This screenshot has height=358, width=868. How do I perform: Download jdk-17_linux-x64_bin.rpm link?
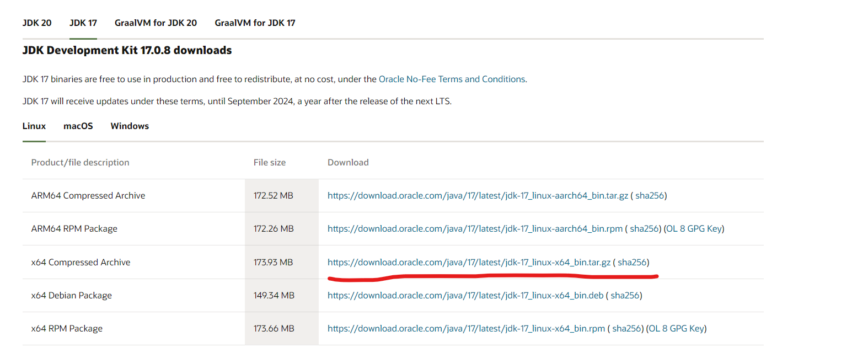(x=466, y=328)
